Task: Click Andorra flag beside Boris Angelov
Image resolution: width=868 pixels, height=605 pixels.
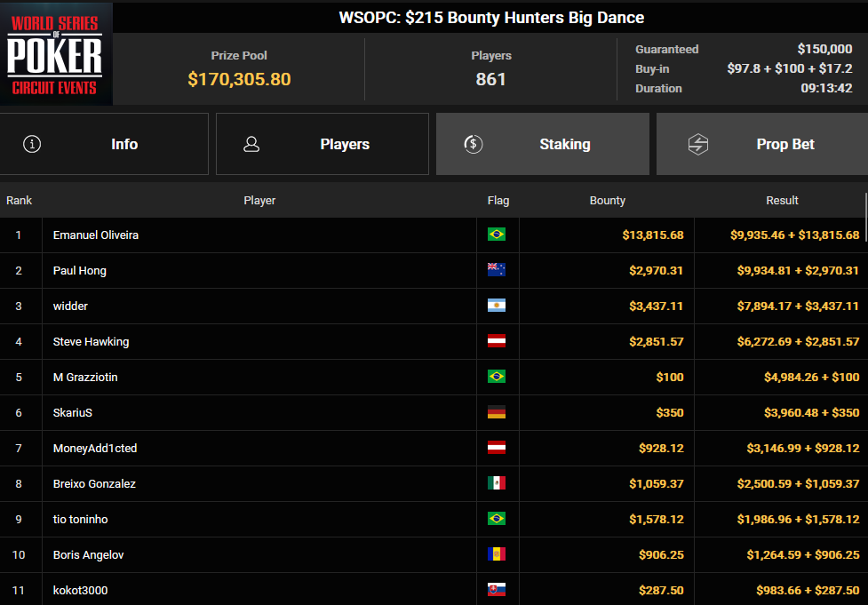Action: 497,554
